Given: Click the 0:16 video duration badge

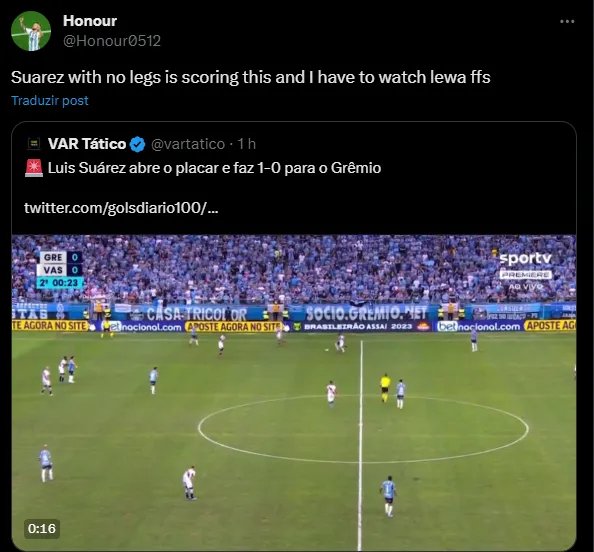Looking at the screenshot, I should click(42, 529).
